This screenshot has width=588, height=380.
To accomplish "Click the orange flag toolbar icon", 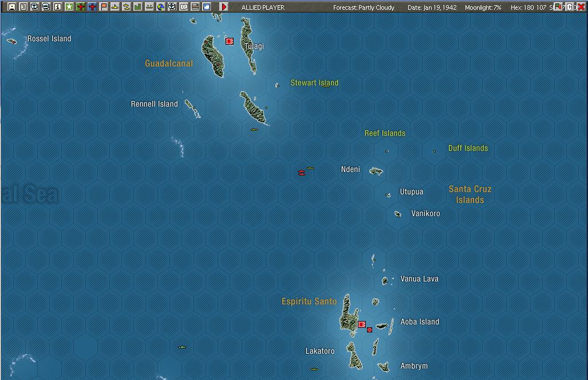I will (x=104, y=7).
